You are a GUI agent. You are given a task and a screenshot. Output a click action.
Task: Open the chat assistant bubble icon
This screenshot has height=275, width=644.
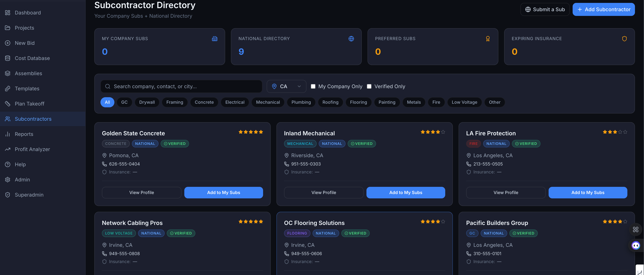tap(636, 245)
